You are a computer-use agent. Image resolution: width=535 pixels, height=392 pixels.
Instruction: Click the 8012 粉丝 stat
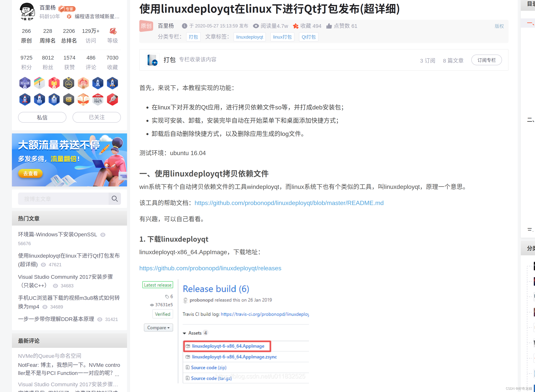point(48,62)
